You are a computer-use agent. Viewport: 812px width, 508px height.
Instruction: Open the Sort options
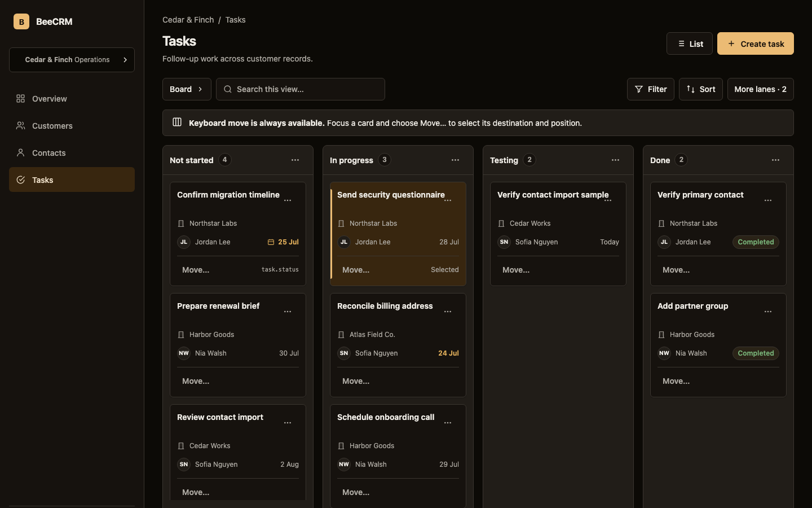(x=701, y=89)
